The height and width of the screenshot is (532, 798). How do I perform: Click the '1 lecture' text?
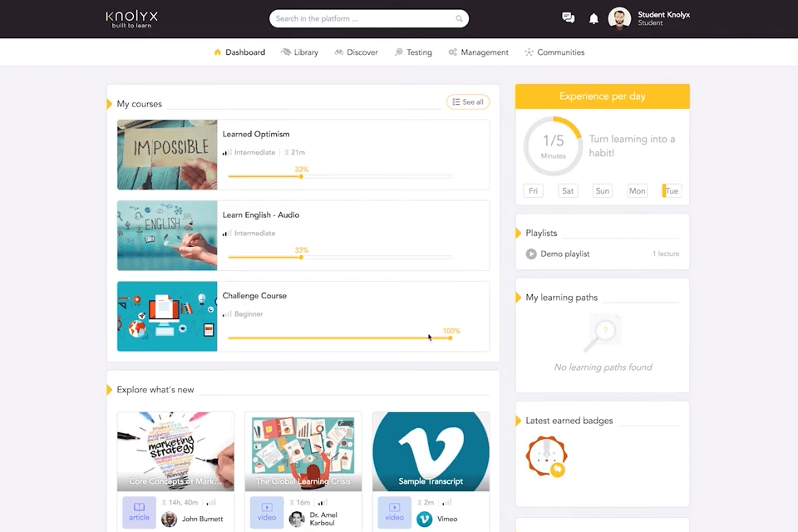[x=666, y=254]
